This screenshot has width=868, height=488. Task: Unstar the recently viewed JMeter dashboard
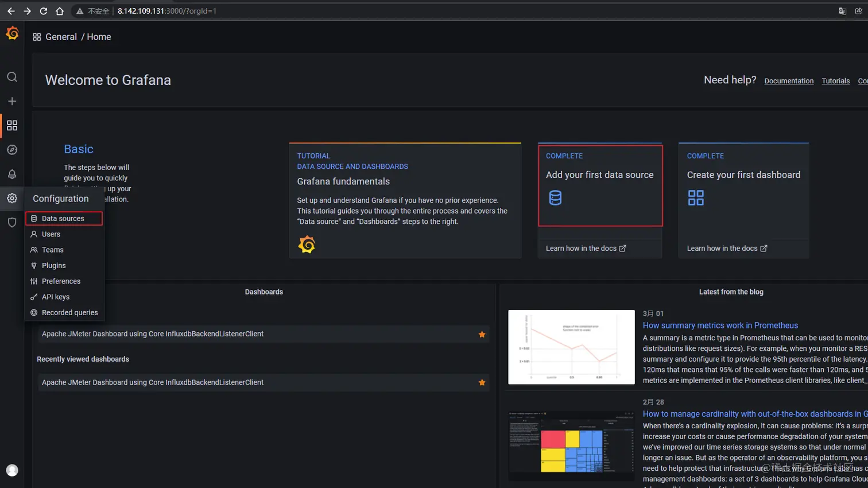tap(481, 382)
